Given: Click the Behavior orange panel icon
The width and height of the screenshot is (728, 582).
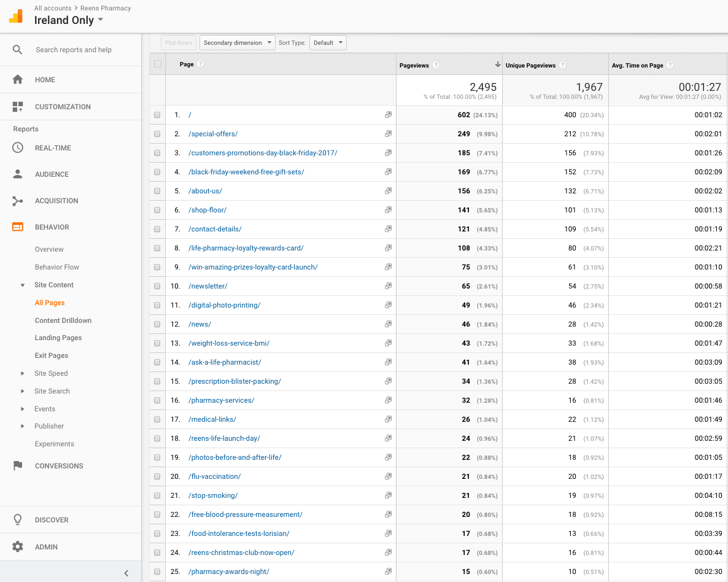Looking at the screenshot, I should [18, 227].
